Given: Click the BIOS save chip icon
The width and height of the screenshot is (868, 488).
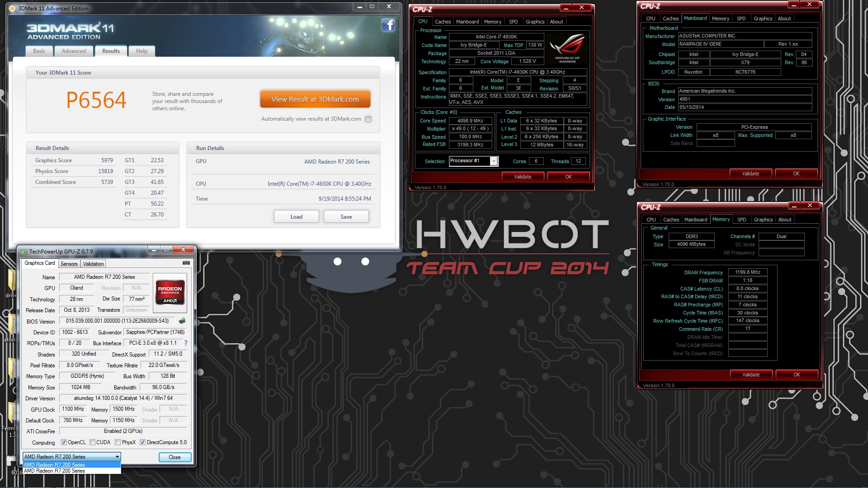Looking at the screenshot, I should point(182,321).
